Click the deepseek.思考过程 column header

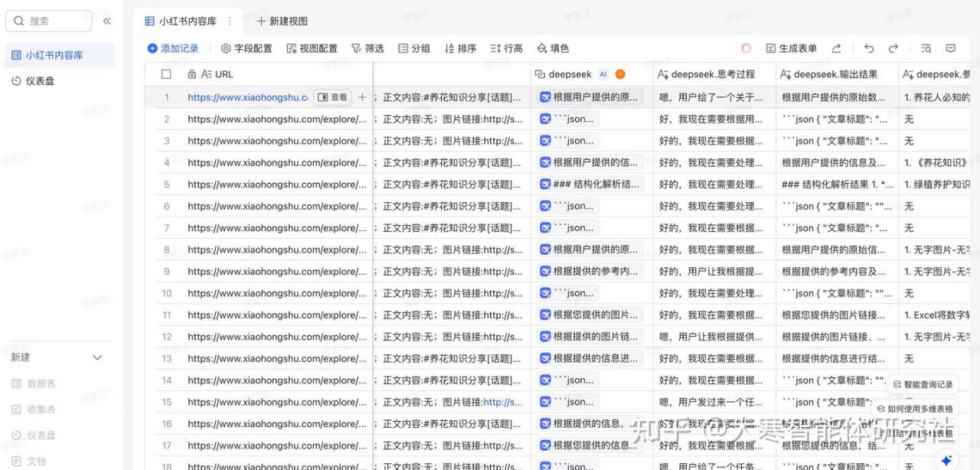(x=714, y=74)
